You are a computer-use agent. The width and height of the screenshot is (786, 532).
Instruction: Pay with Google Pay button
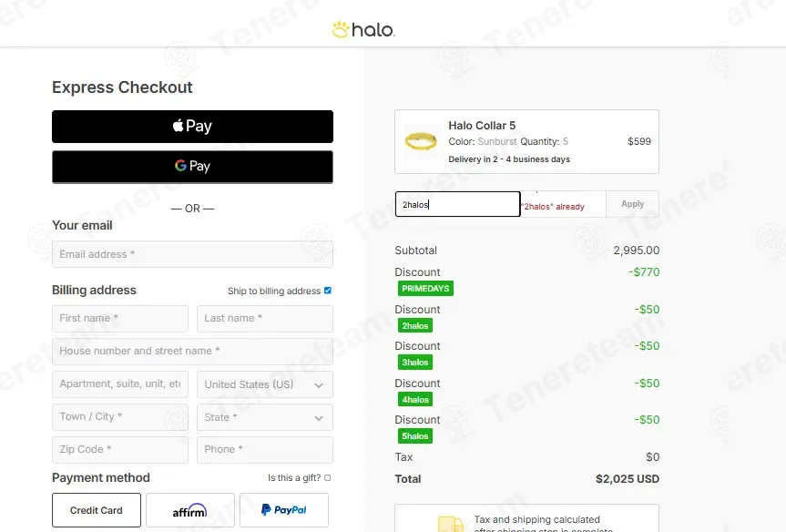(x=192, y=167)
